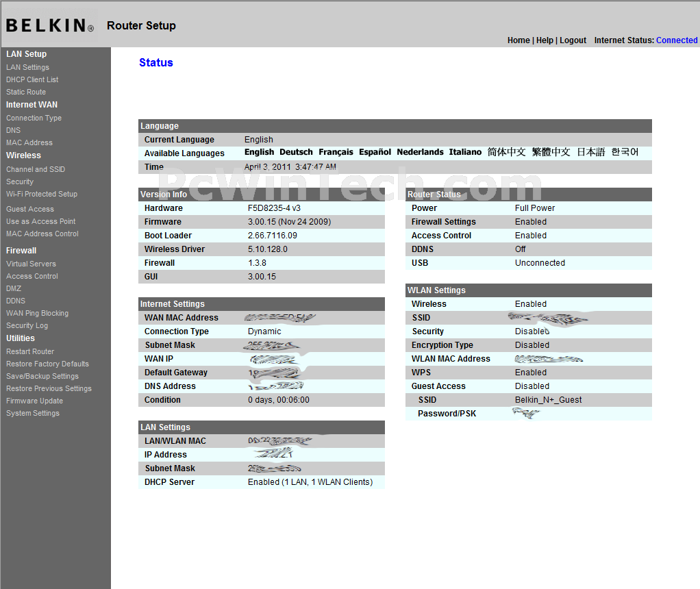This screenshot has height=589, width=700.
Task: Click firmware value 3.00.15 (Nov 24 2009)
Action: click(289, 222)
